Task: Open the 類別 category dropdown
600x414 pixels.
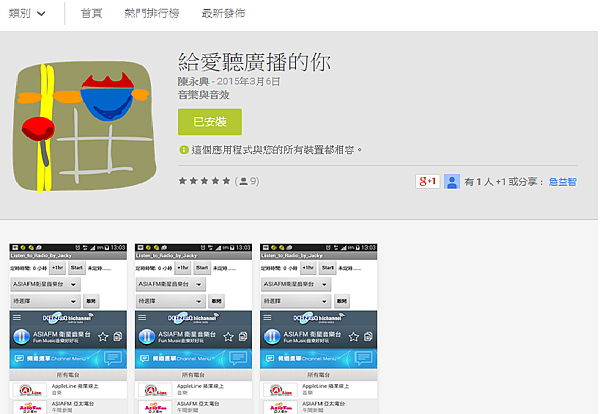Action: click(27, 14)
